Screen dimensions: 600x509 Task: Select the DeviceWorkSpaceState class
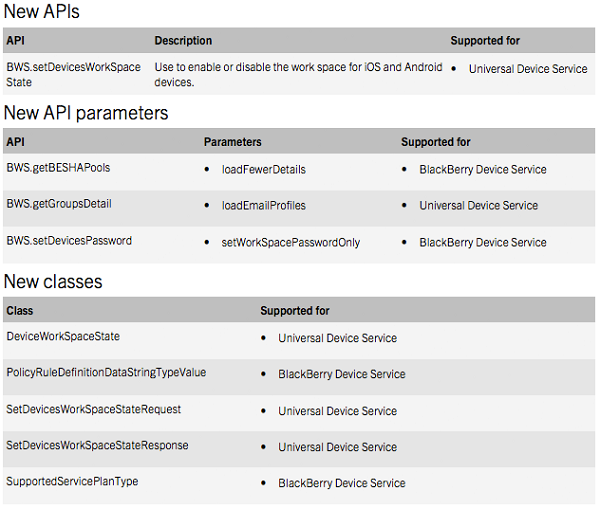tap(63, 336)
